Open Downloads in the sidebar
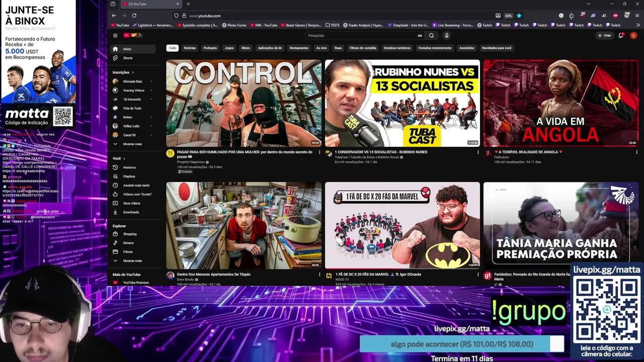 [133, 212]
